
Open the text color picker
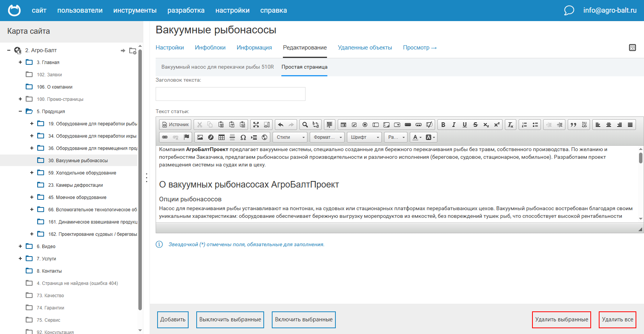click(417, 137)
